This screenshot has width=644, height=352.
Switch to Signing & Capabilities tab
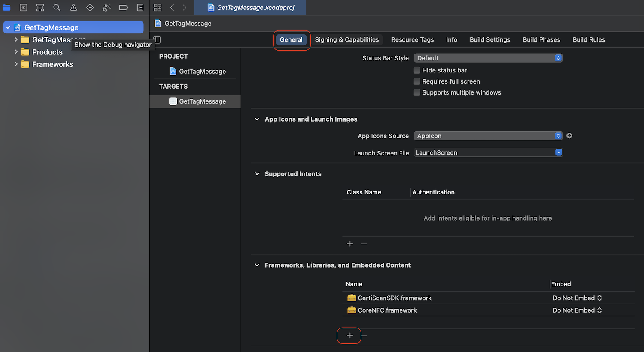(347, 40)
